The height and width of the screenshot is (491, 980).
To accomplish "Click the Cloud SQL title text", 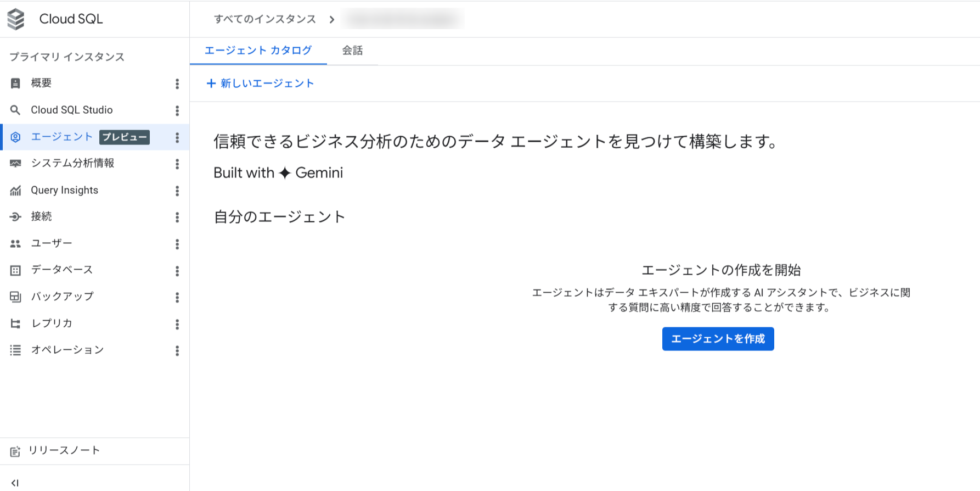I will [x=71, y=19].
